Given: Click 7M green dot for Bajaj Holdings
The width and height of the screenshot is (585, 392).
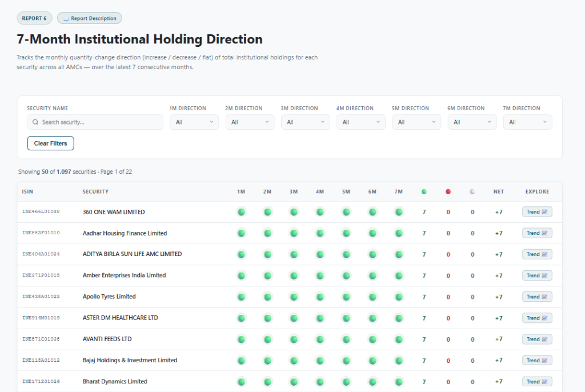Looking at the screenshot, I should pyautogui.click(x=399, y=361).
